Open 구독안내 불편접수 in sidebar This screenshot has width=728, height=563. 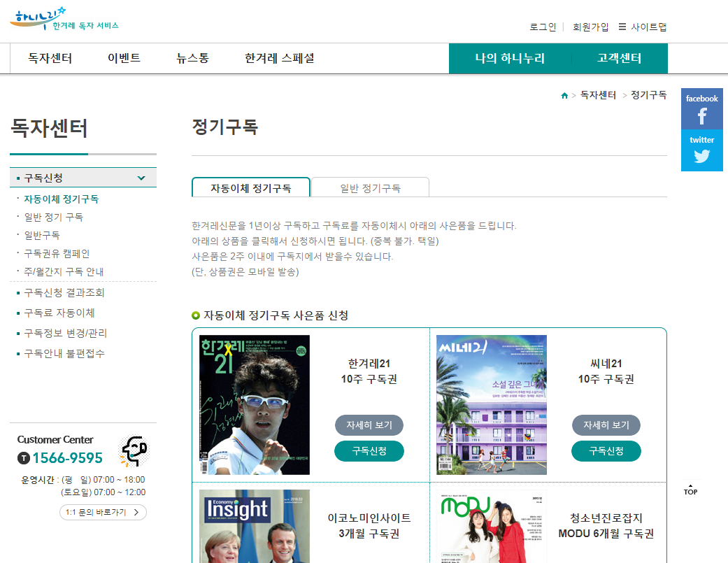(x=64, y=354)
